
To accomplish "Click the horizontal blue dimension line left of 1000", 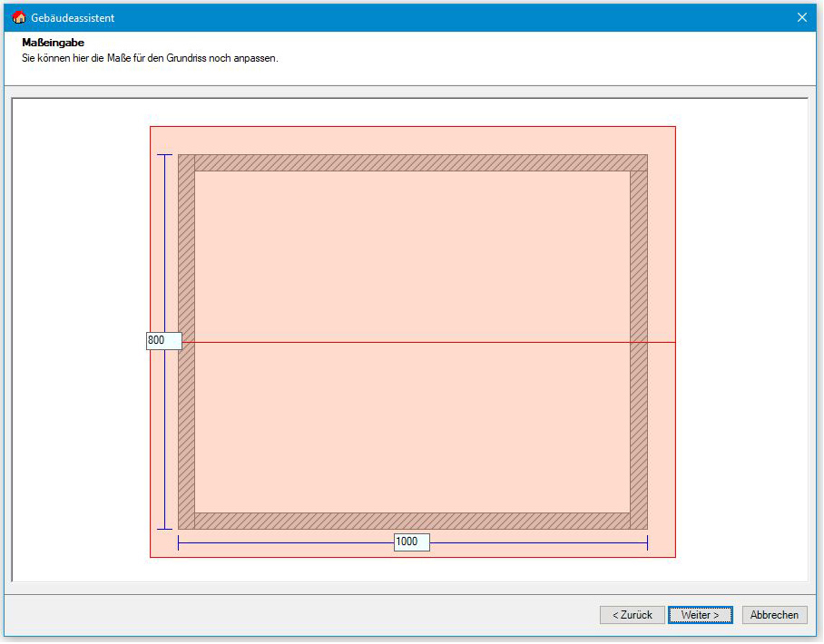I will pos(286,542).
